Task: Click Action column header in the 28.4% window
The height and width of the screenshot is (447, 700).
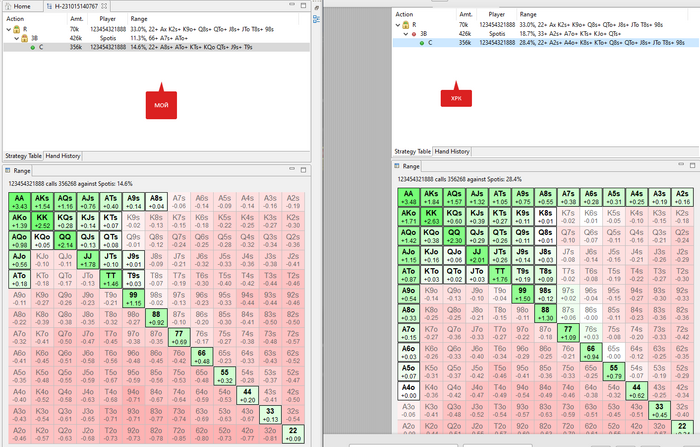Action: tap(404, 14)
